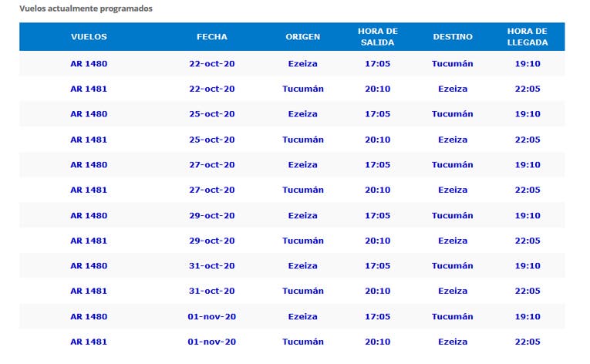590x364 pixels.
Task: Click the HORA DE LLEGADA header
Action: coord(528,37)
